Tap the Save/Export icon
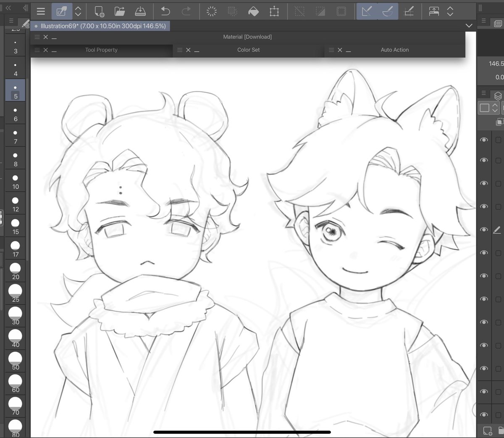The height and width of the screenshot is (438, 504). (140, 11)
